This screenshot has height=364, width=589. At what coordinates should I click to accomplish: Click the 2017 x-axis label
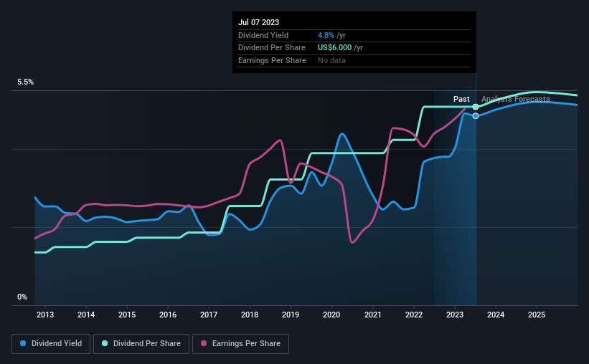(209, 315)
